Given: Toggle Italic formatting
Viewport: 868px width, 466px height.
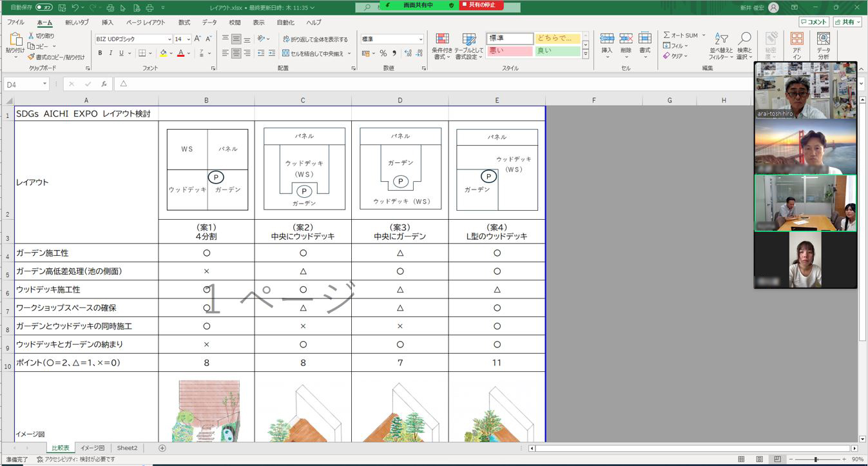Looking at the screenshot, I should click(111, 53).
